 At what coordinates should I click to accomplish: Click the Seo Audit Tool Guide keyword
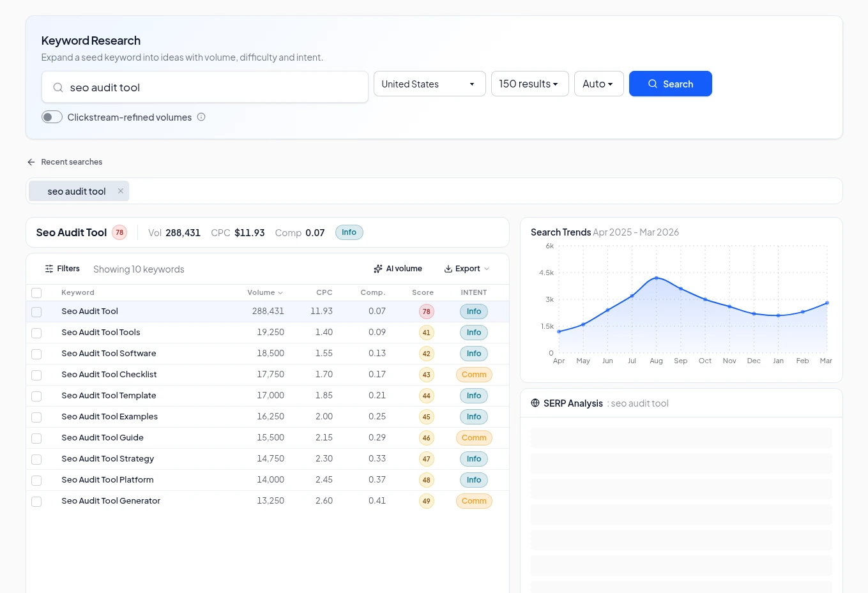point(102,438)
